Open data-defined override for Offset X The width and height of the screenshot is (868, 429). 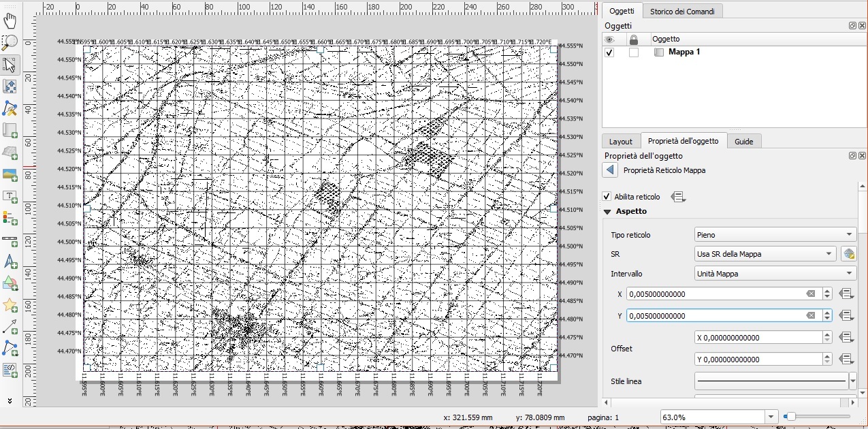847,337
